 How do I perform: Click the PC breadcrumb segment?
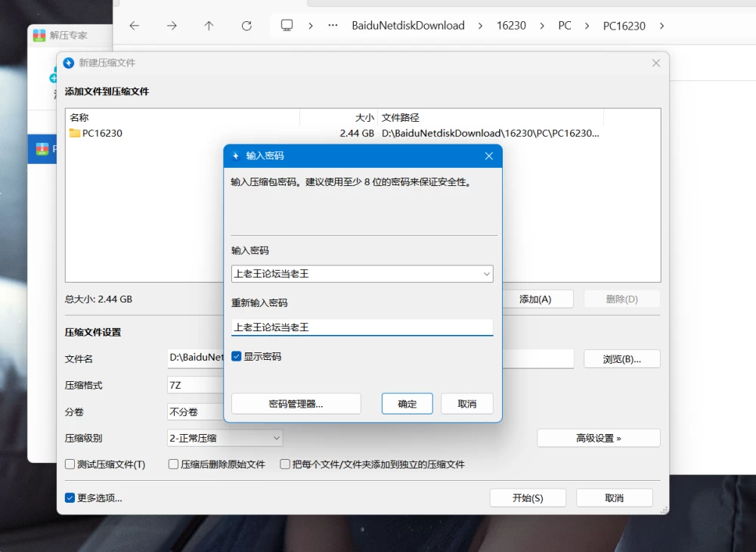(x=565, y=26)
